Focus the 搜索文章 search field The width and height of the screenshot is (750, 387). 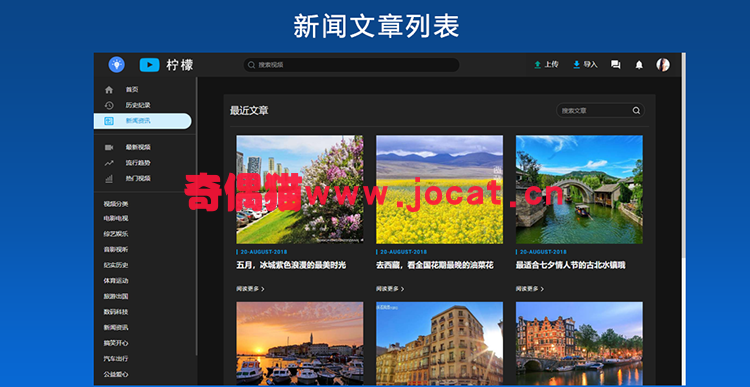[x=600, y=111]
